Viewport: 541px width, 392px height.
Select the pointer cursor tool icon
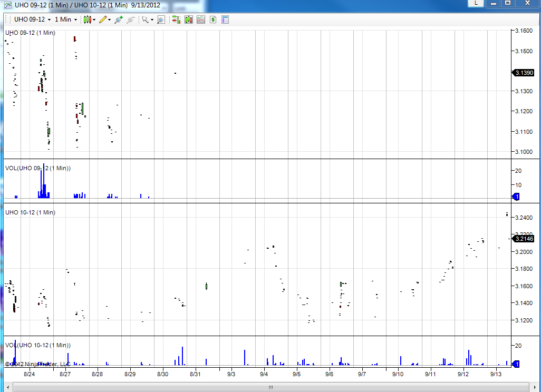click(145, 19)
